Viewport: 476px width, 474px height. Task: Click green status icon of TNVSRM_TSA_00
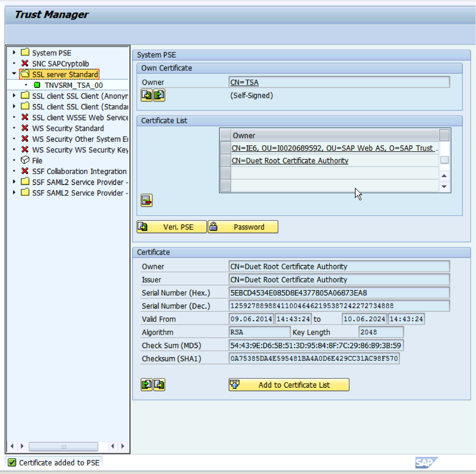coord(37,85)
